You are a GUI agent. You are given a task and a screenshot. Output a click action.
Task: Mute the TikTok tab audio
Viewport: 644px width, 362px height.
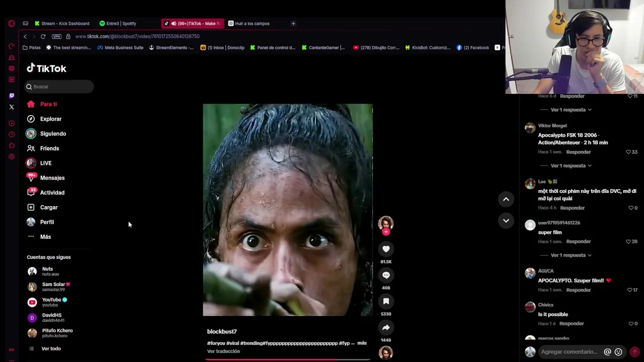[174, 23]
